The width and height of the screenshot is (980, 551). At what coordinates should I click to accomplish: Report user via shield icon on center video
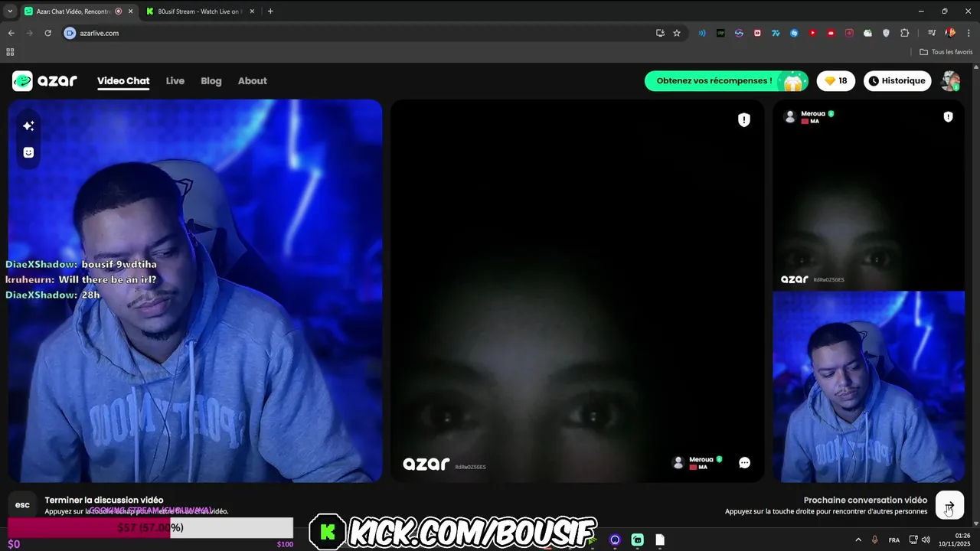coord(744,119)
